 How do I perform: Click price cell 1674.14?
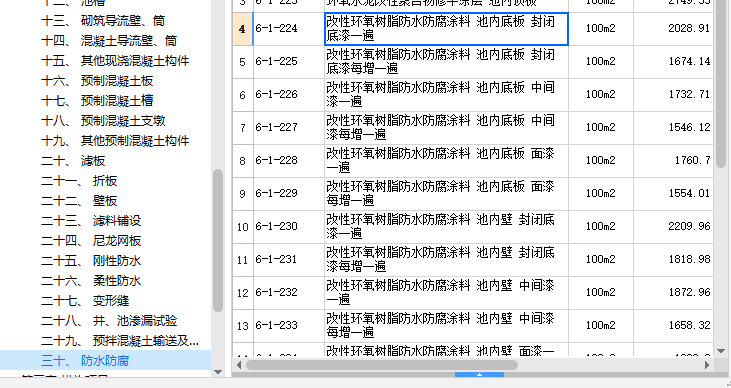[673, 62]
